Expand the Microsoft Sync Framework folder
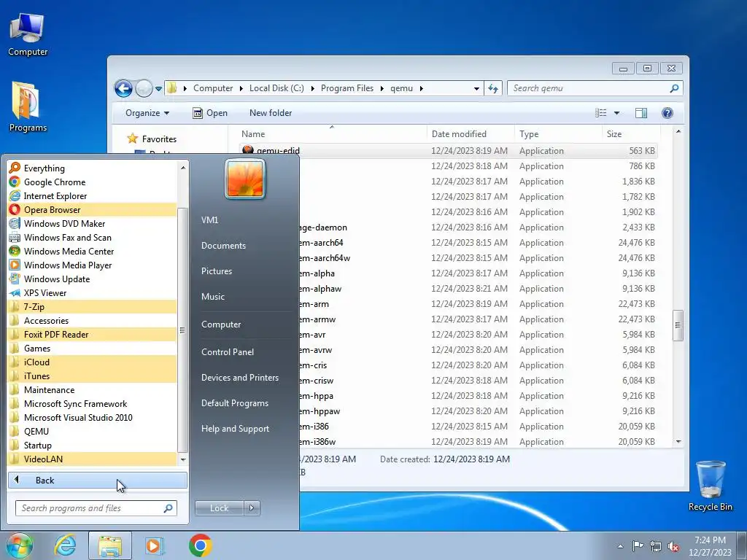The height and width of the screenshot is (560, 747). (x=92, y=403)
